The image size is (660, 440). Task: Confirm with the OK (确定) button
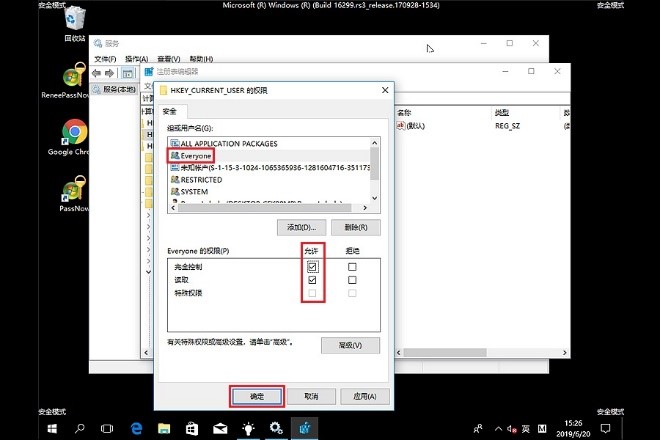click(x=257, y=396)
